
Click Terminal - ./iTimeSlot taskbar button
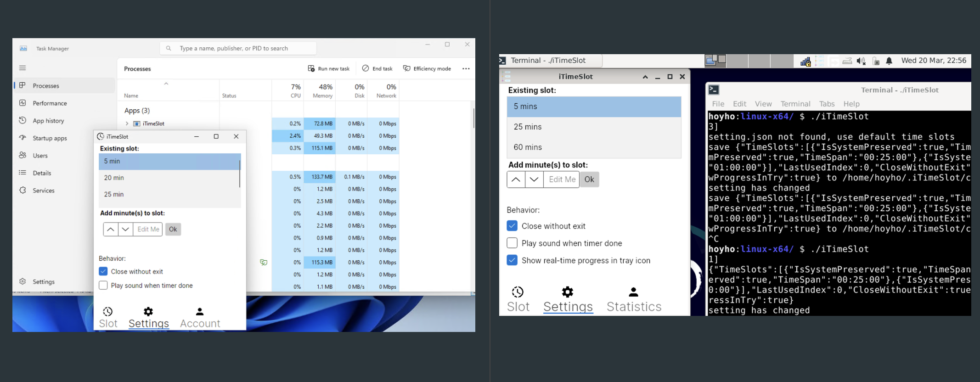pos(550,61)
